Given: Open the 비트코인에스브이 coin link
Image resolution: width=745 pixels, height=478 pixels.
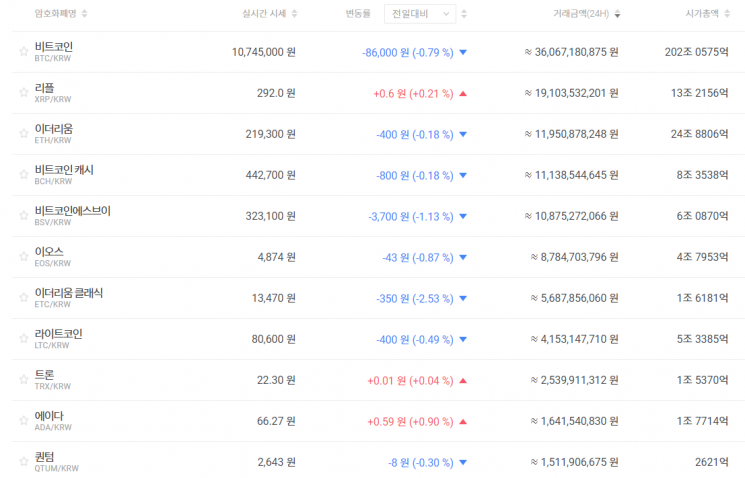Looking at the screenshot, I should click(x=73, y=211).
